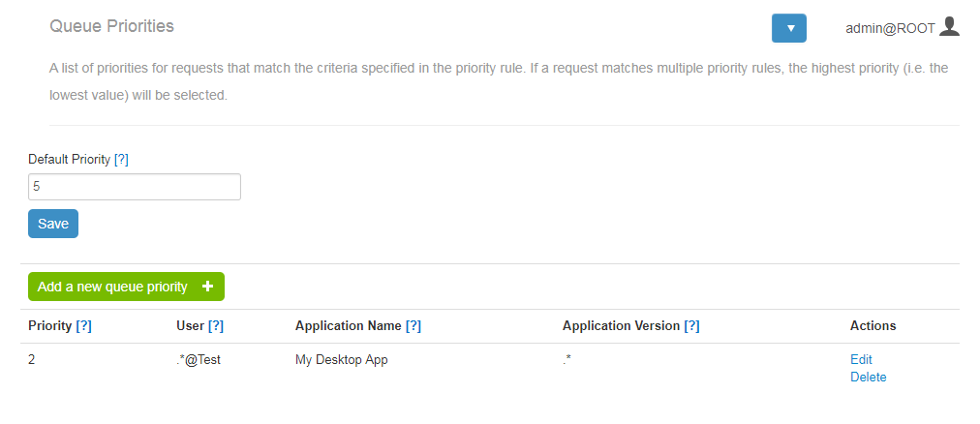Screen dimensions: 980x424
Task: Select the admin@ROOT username label
Action: [x=891, y=28]
